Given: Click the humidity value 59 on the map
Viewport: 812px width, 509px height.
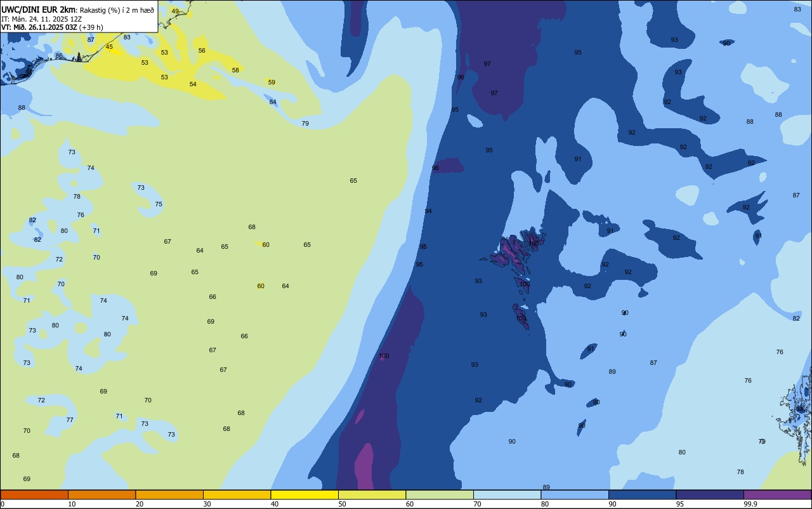Looking at the screenshot, I should (x=272, y=83).
